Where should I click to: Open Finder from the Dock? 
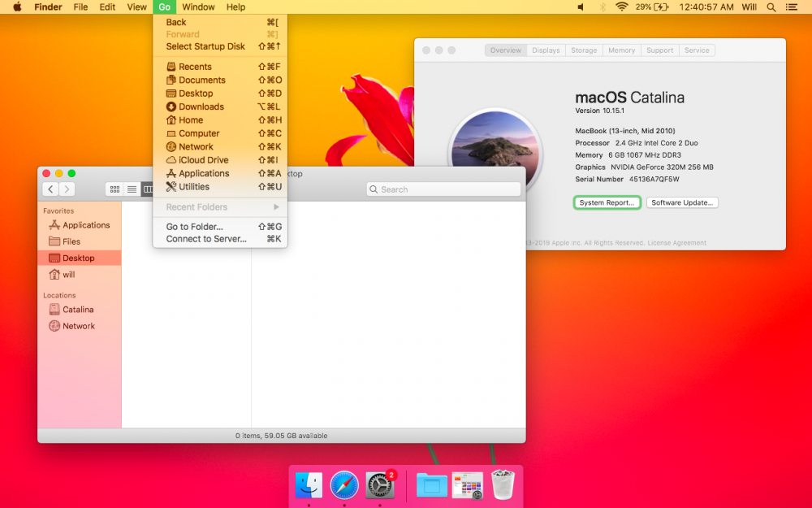[x=309, y=485]
